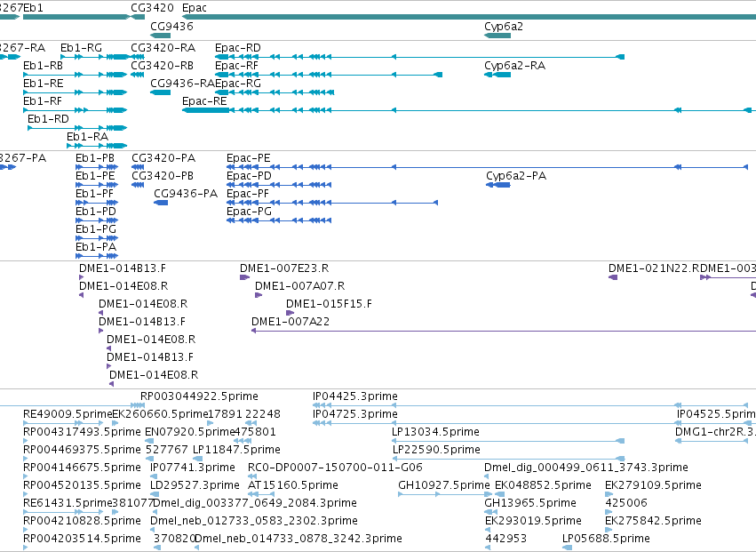Select the DME1-007A07.R clone end
The width and height of the screenshot is (756, 552).
point(259,295)
